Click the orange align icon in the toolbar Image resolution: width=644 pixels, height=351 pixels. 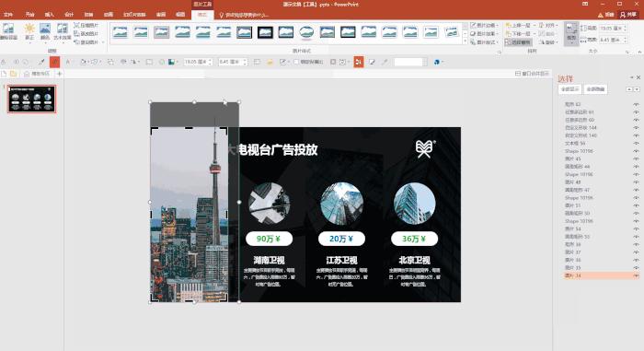359,62
